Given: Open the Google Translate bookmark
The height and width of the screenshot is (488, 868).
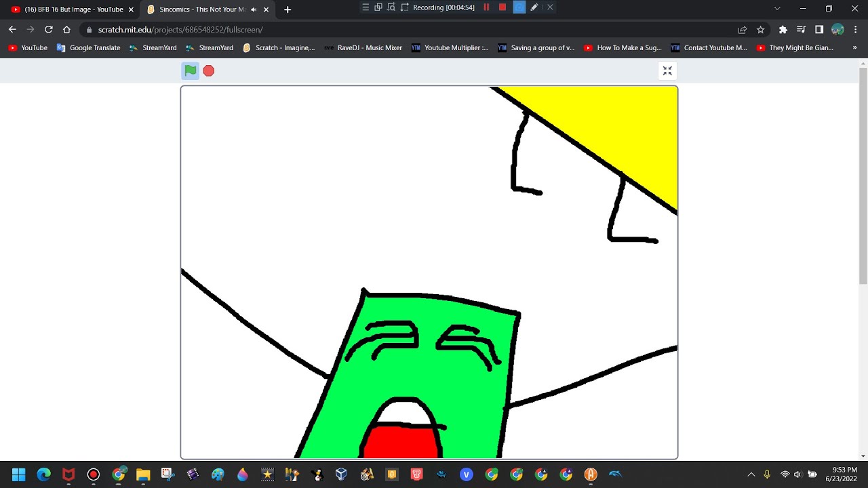Looking at the screenshot, I should tap(88, 48).
